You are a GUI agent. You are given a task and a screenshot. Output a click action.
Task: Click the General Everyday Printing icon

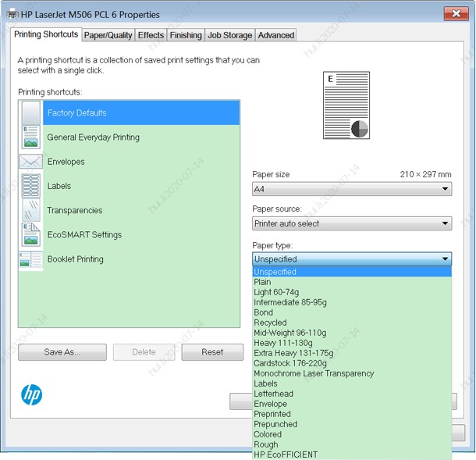(31, 137)
